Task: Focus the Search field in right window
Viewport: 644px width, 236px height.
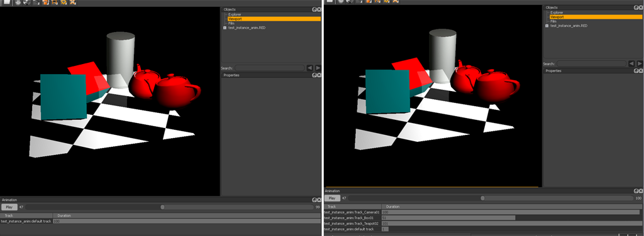Action: click(x=591, y=63)
